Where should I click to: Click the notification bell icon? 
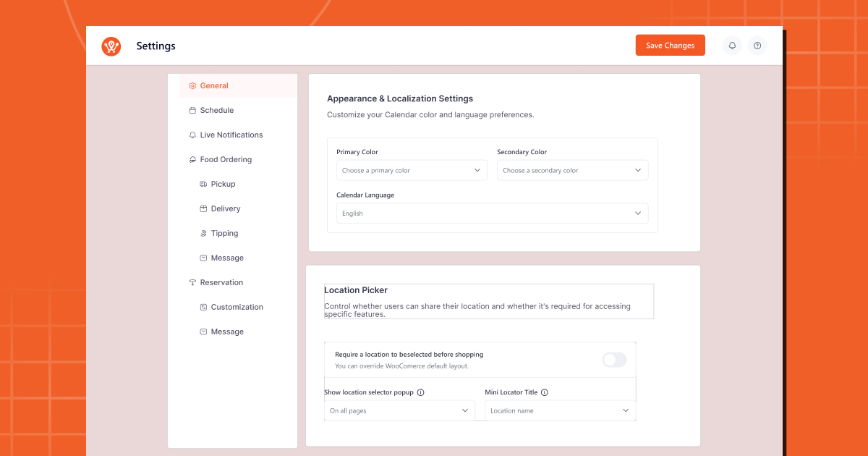pyautogui.click(x=732, y=46)
